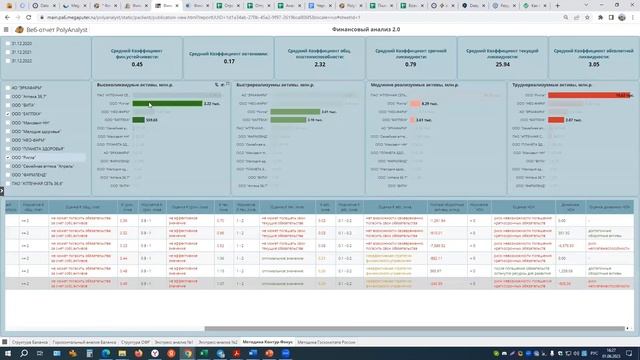
Task: Open the Chrome three-dot menu
Action: pyautogui.click(x=633, y=18)
